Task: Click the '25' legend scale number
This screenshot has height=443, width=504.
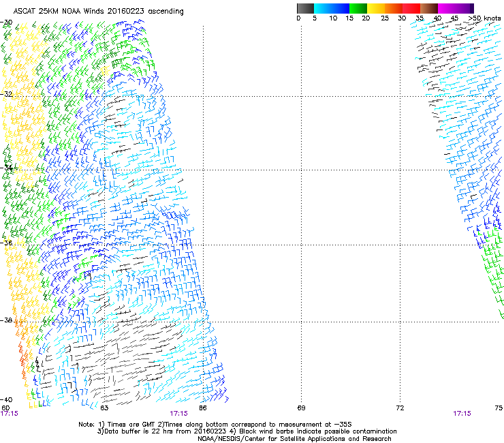Action: 385,18
